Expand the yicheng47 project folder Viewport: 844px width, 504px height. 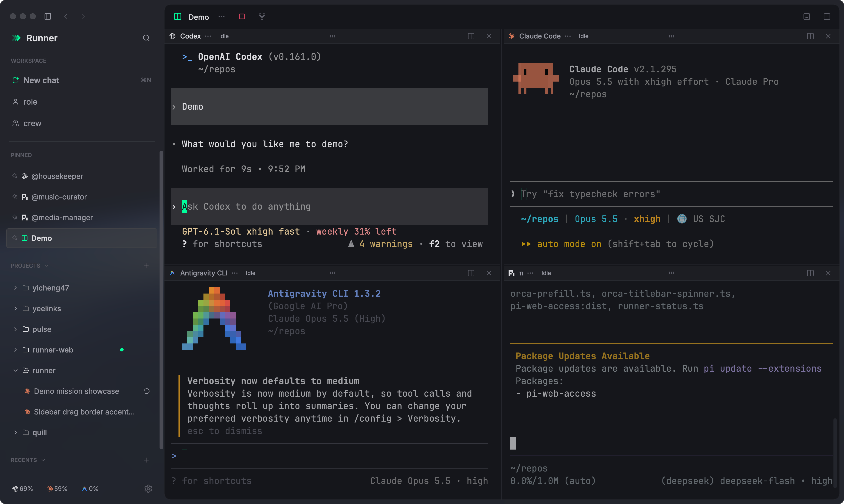tap(15, 288)
